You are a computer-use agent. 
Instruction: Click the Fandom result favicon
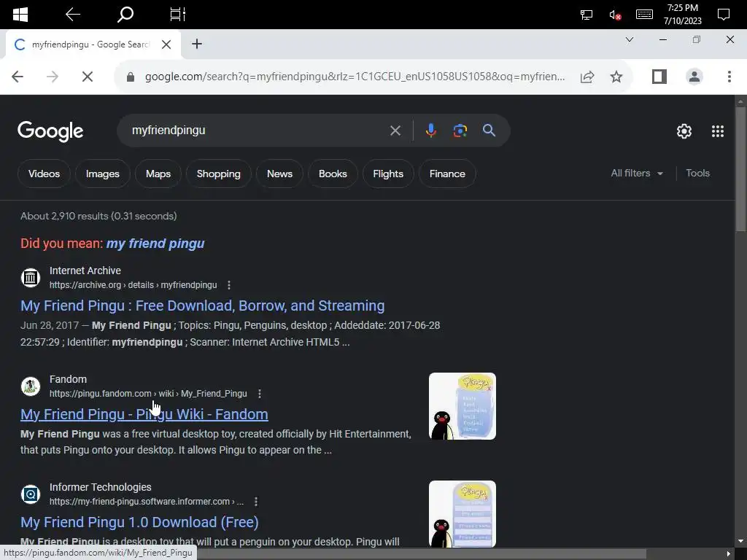pyautogui.click(x=31, y=386)
